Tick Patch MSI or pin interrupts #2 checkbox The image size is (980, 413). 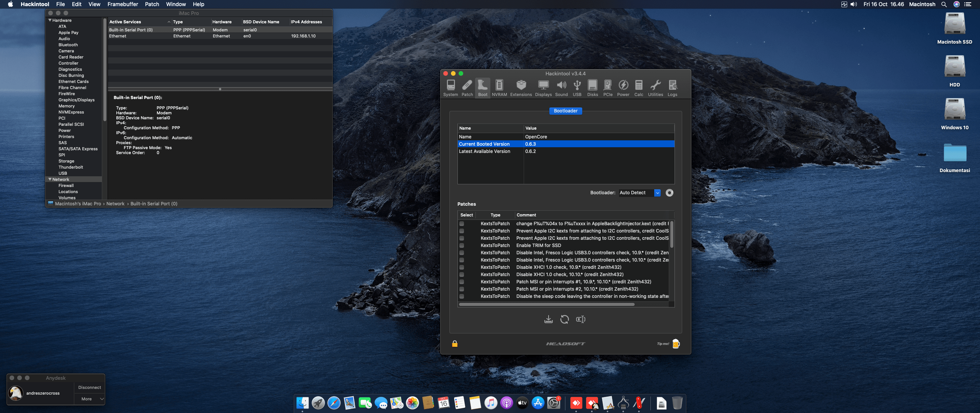point(462,289)
